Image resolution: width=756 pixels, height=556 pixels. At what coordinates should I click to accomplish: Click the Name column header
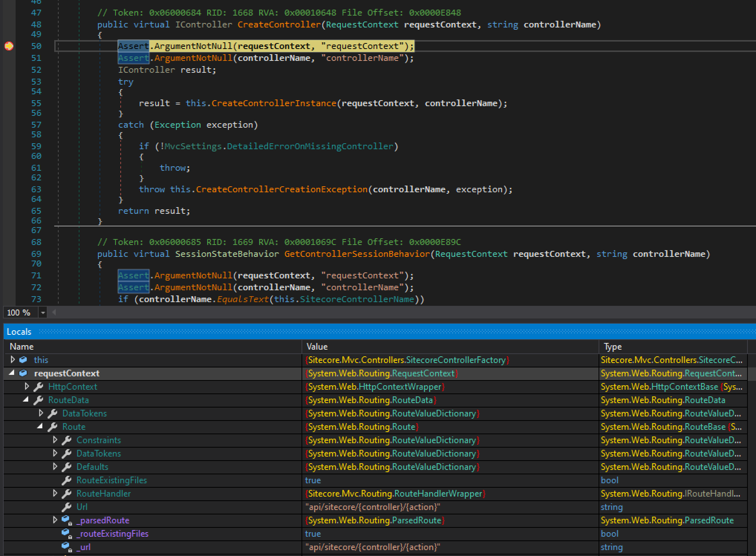pos(22,346)
